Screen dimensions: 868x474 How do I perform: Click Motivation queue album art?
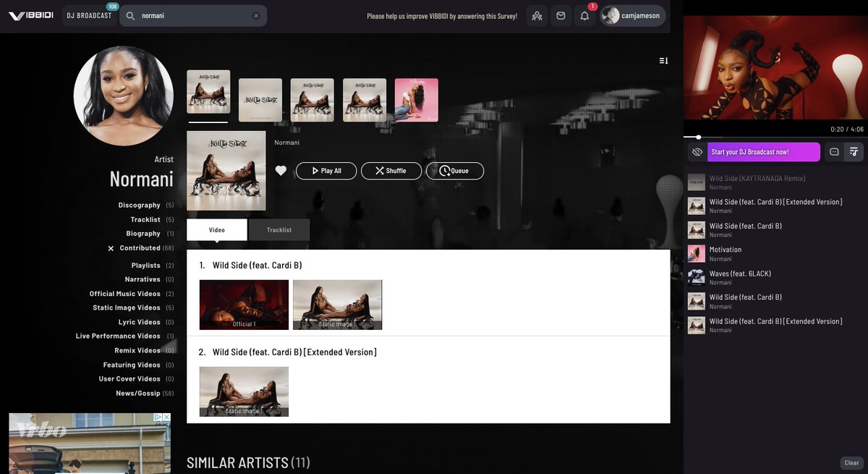coord(697,254)
